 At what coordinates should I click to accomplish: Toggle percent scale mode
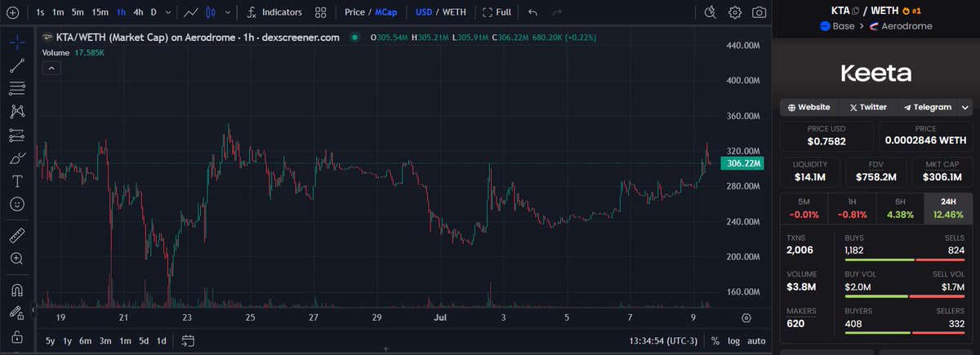(x=715, y=340)
